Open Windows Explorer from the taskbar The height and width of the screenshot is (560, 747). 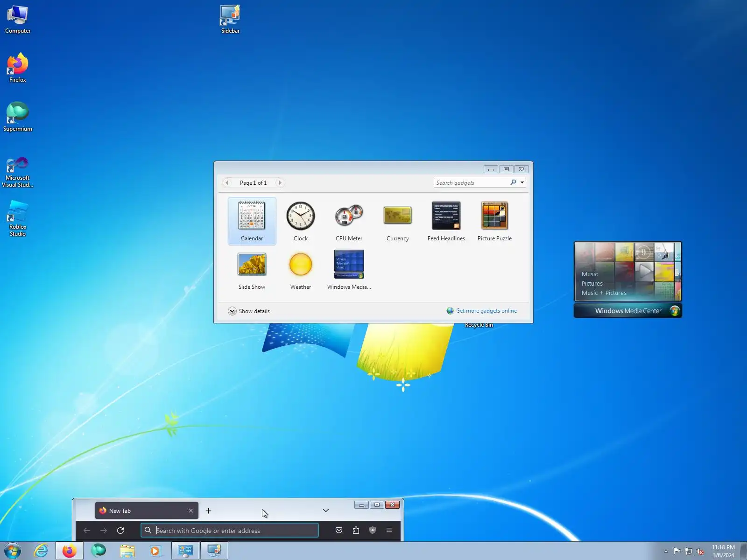(x=127, y=551)
